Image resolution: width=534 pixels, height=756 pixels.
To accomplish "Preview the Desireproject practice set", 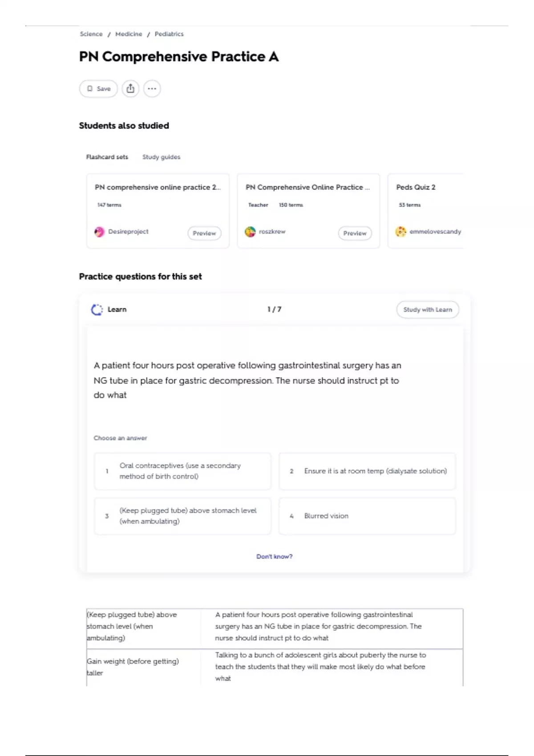I will (x=204, y=233).
